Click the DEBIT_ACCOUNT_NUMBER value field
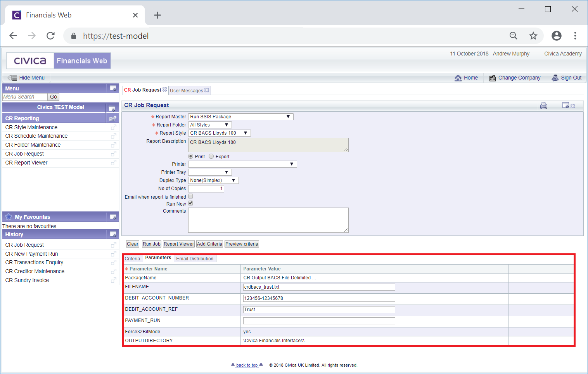588x374 pixels. pos(319,298)
